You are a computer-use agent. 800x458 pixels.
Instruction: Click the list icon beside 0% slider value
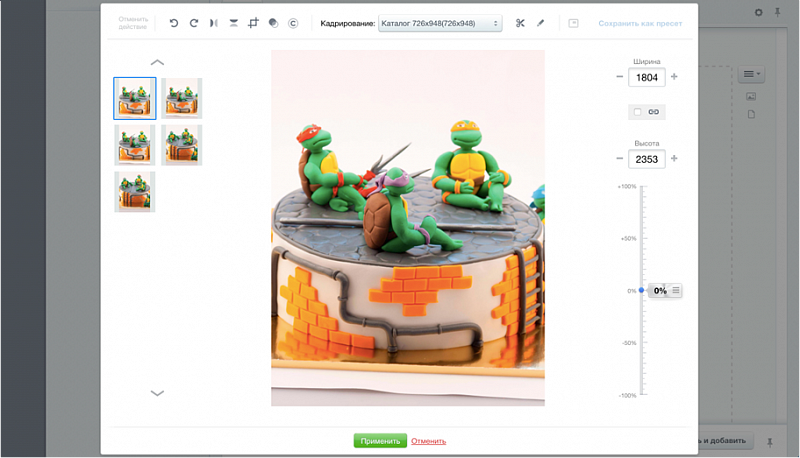676,290
